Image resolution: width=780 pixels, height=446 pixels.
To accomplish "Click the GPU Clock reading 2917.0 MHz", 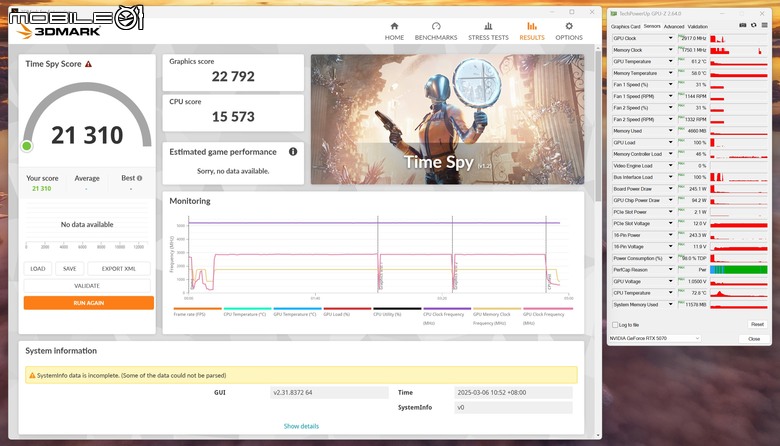I will [x=693, y=38].
